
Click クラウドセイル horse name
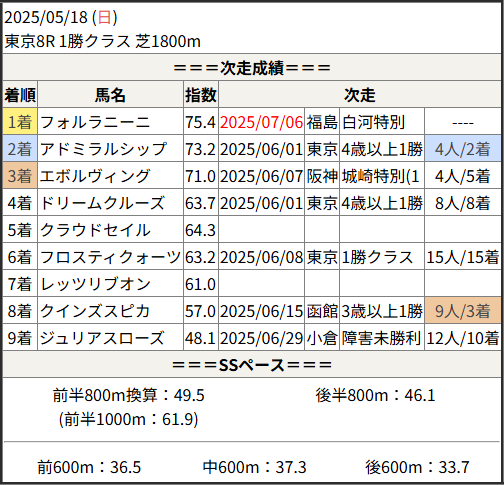tap(95, 230)
